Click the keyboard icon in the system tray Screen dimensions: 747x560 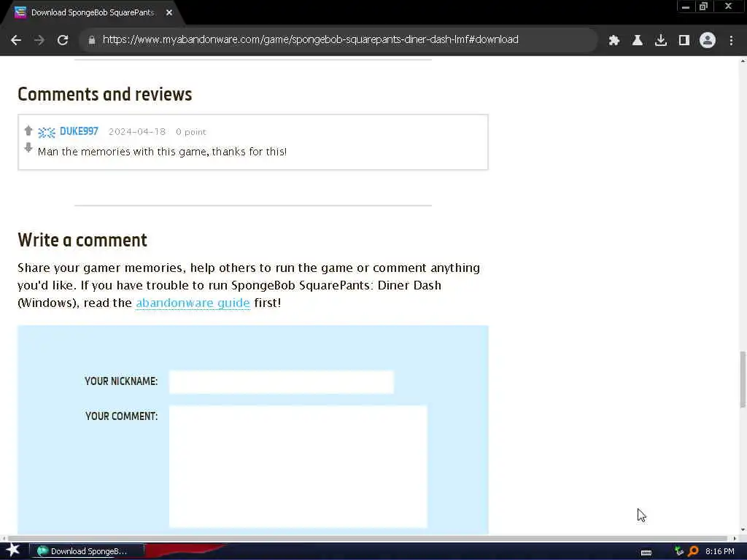[x=646, y=552]
